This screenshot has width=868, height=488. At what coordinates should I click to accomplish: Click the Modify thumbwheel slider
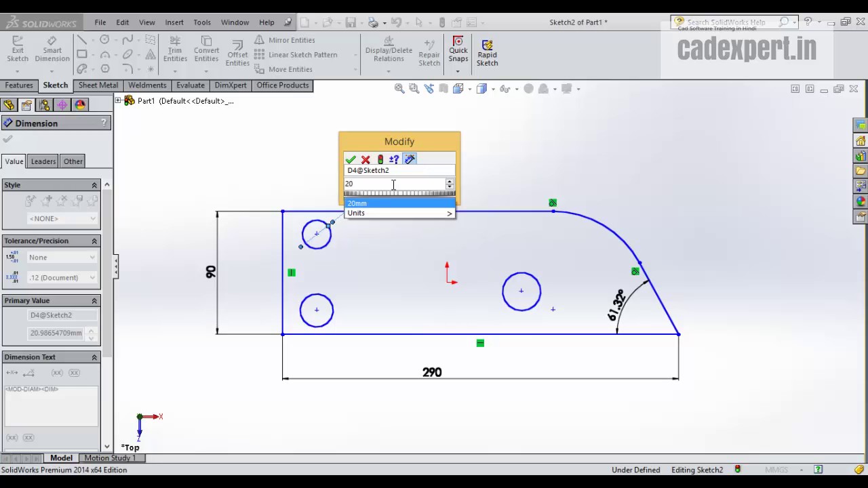(x=399, y=194)
